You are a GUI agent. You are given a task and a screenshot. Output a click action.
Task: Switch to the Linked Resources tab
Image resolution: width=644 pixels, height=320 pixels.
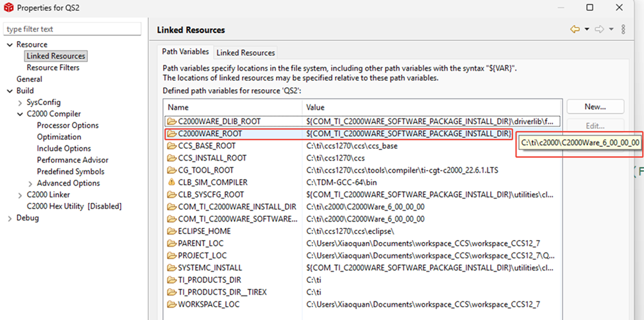point(246,53)
